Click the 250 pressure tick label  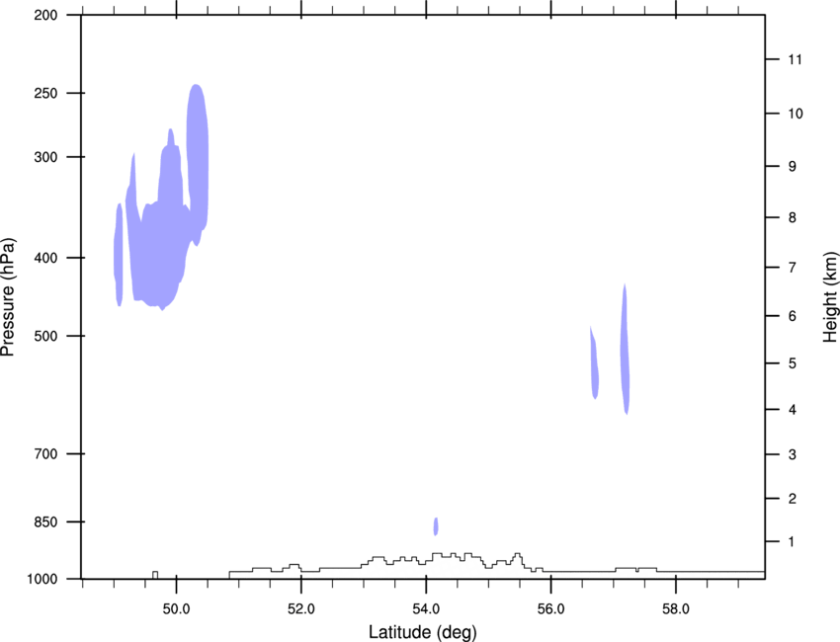pyautogui.click(x=45, y=93)
